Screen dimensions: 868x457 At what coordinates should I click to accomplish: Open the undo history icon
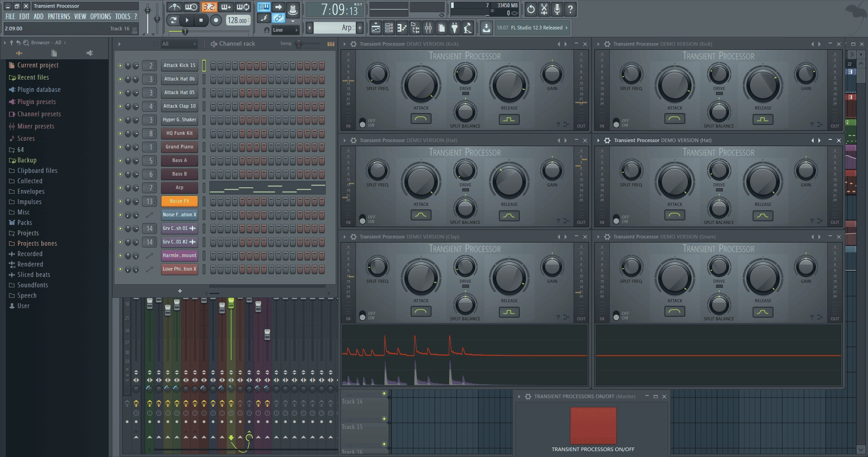531,9
